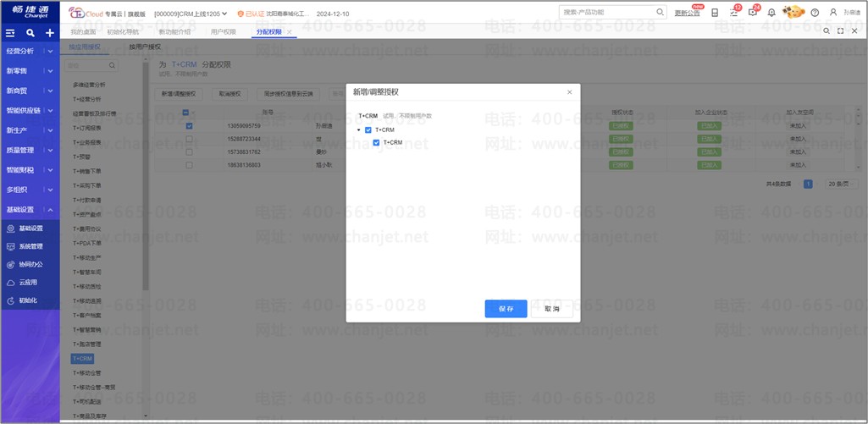Click the Chanjet 畅捷通 logo
The width and height of the screenshot is (868, 424).
click(30, 12)
